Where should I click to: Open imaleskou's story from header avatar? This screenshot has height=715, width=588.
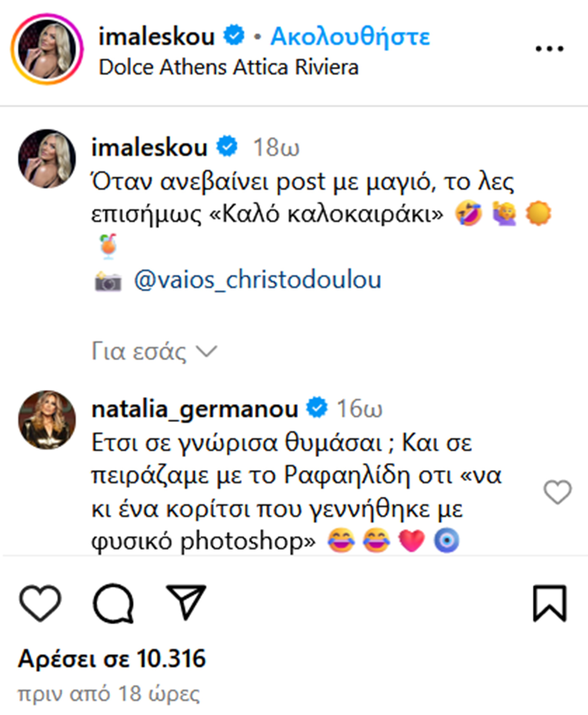pyautogui.click(x=47, y=49)
